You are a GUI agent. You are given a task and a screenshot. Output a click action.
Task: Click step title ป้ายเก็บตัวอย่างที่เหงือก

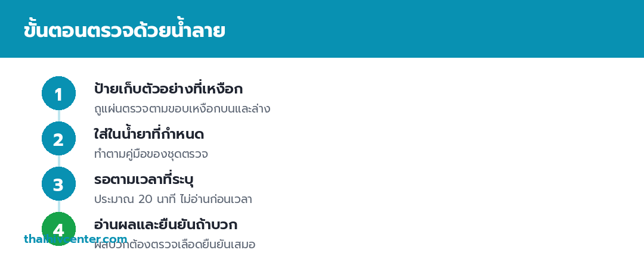(x=168, y=89)
